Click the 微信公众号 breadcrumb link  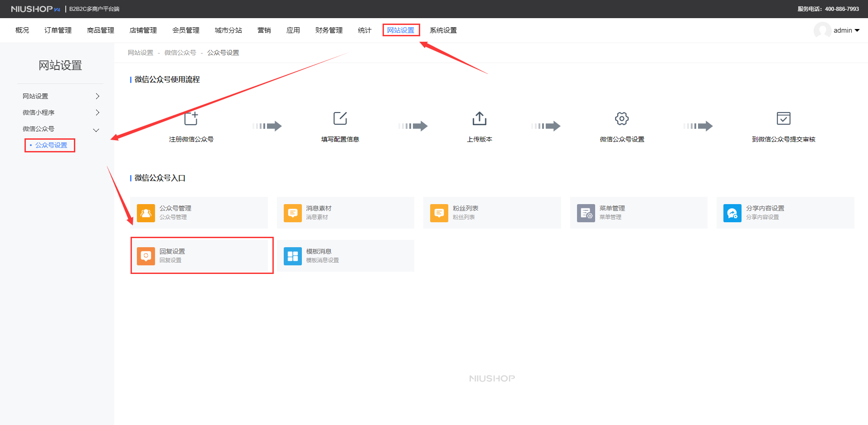(180, 53)
